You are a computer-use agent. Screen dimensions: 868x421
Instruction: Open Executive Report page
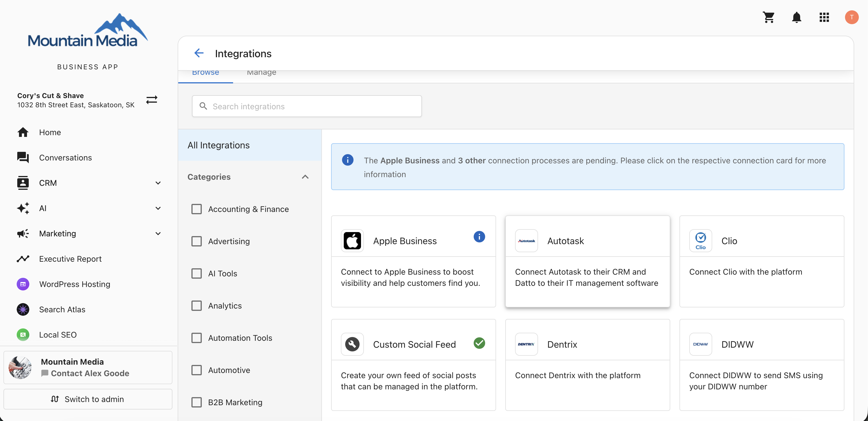(x=70, y=259)
